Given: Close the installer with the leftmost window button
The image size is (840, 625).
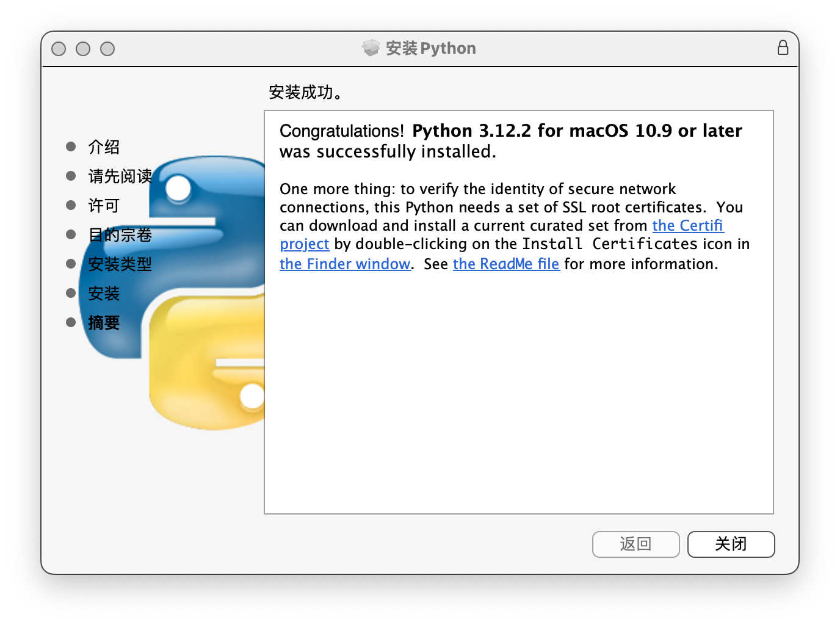Looking at the screenshot, I should coord(59,49).
